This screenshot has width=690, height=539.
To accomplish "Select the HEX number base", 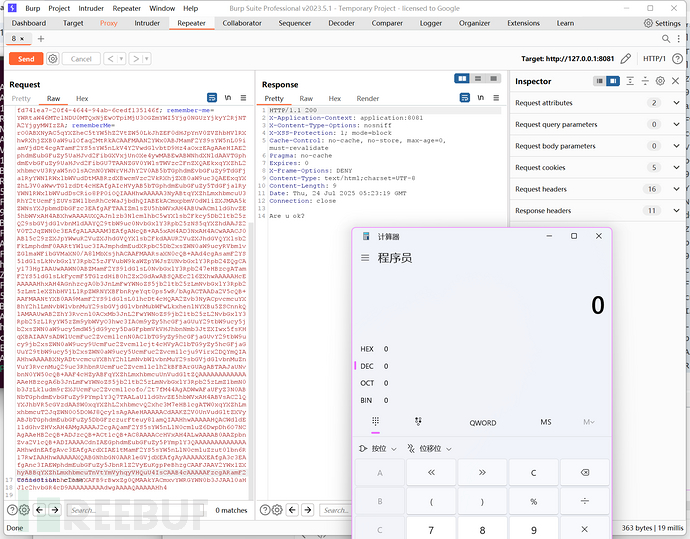I will tap(367, 349).
